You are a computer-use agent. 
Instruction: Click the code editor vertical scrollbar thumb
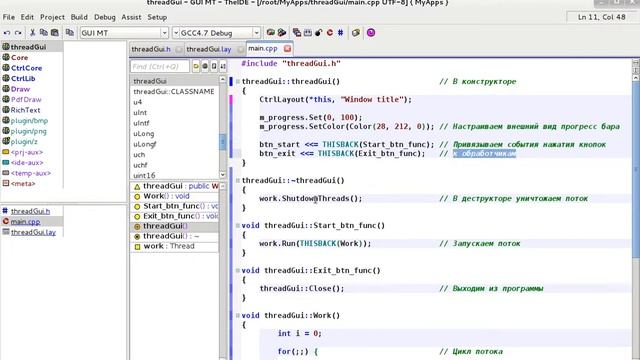tap(636, 169)
